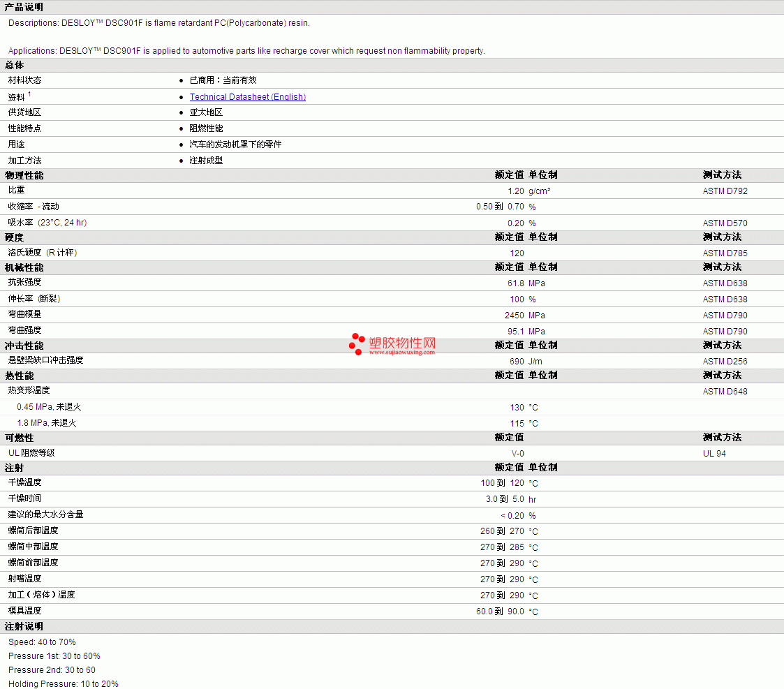Select the 60.0 到 90.0 mold temperature value

(x=500, y=612)
